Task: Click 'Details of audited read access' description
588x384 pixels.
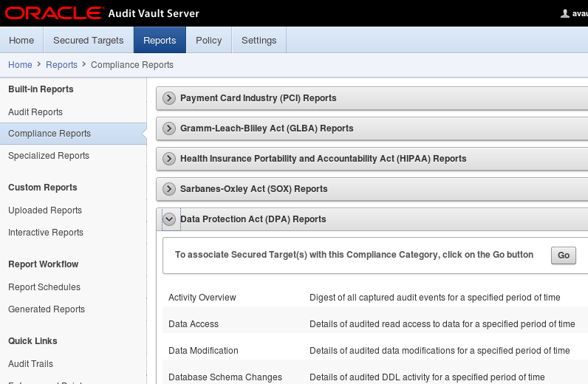Action: (x=442, y=324)
